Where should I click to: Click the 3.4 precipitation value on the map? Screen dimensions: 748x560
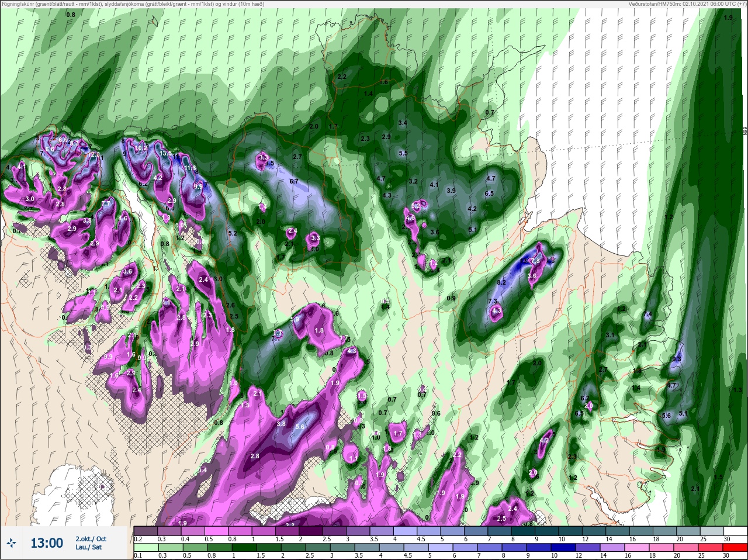[403, 123]
